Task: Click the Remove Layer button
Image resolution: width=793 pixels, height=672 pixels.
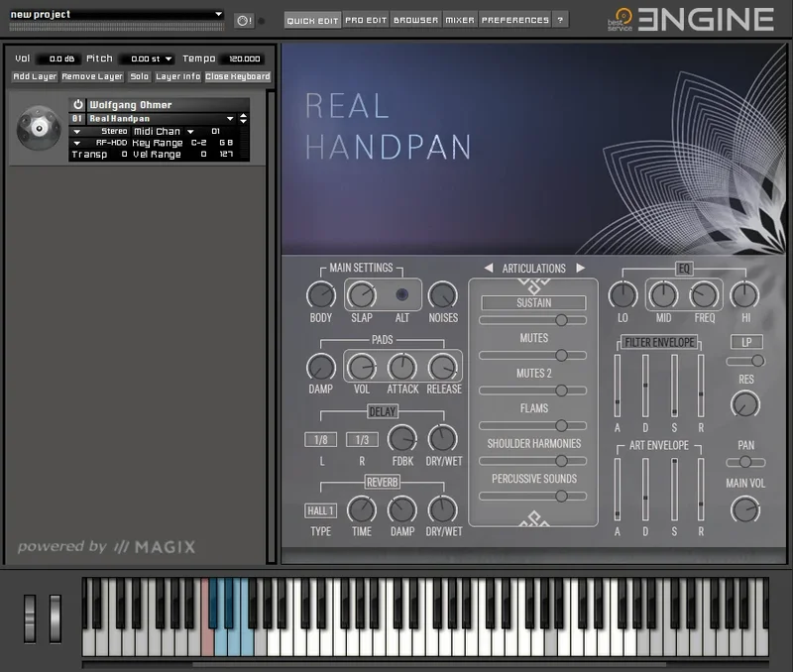Action: 92,76
